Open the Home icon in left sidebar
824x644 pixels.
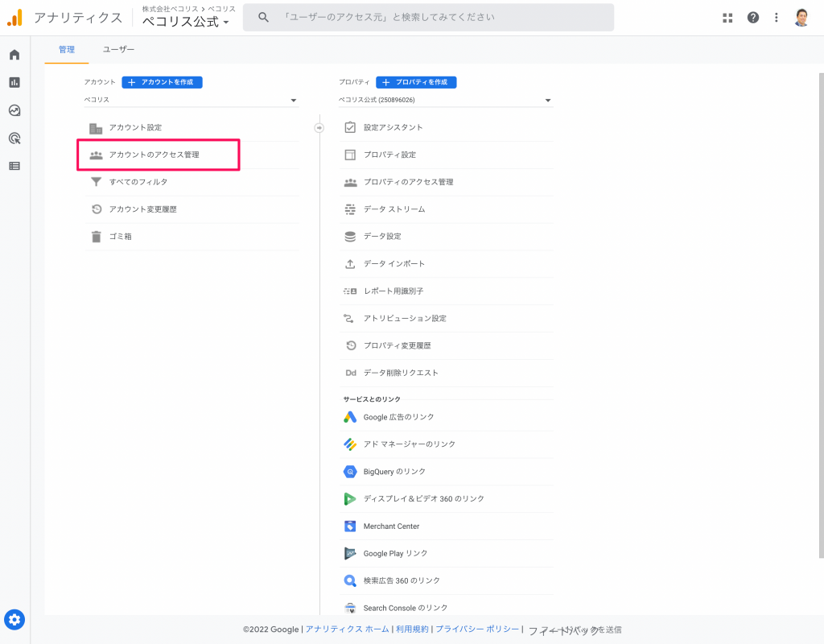click(x=14, y=55)
